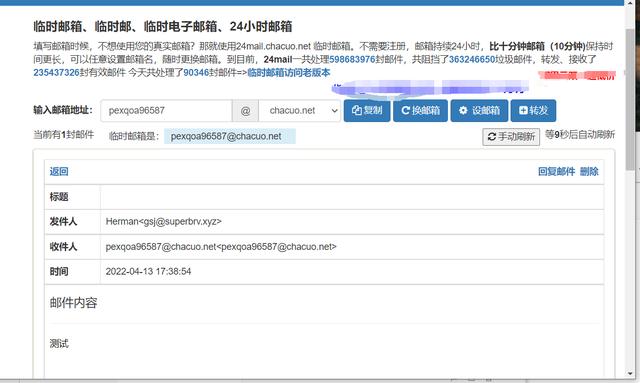This screenshot has width=640, height=383.
Task: Click the 返回 back link
Action: pos(59,171)
